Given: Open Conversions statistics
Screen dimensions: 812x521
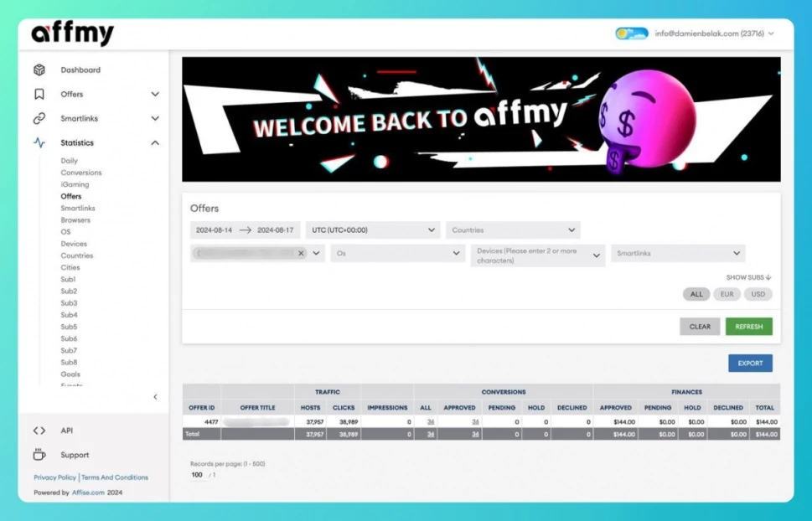Looking at the screenshot, I should tap(80, 173).
